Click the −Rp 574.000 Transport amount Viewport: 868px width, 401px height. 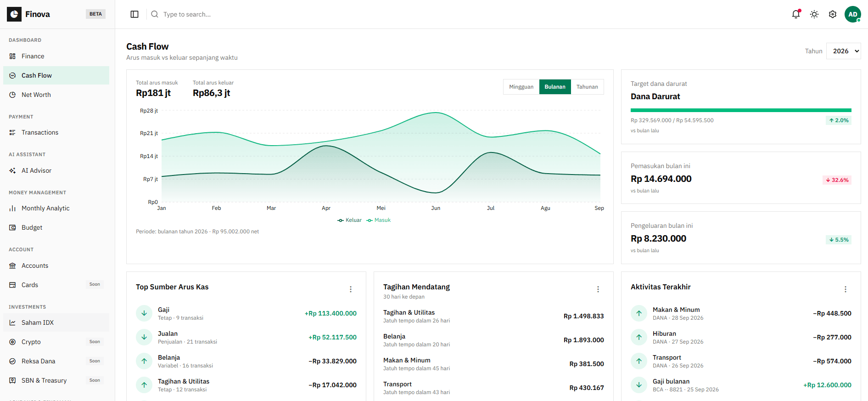pyautogui.click(x=832, y=361)
